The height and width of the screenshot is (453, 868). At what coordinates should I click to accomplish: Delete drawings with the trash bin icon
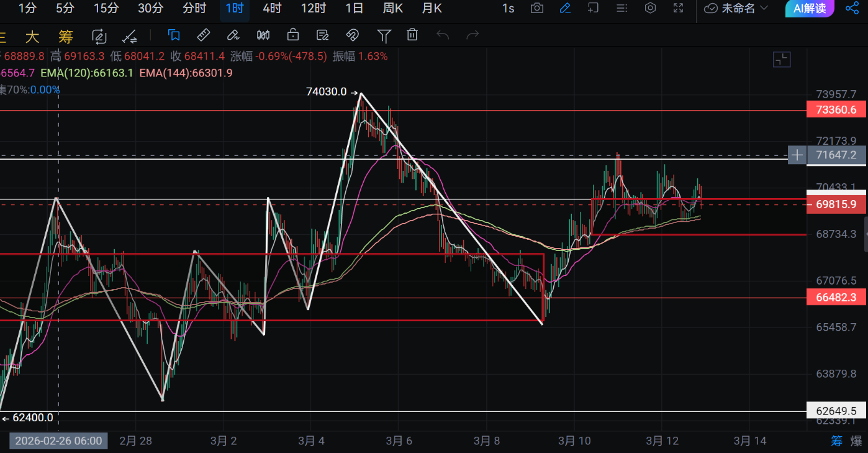[412, 35]
